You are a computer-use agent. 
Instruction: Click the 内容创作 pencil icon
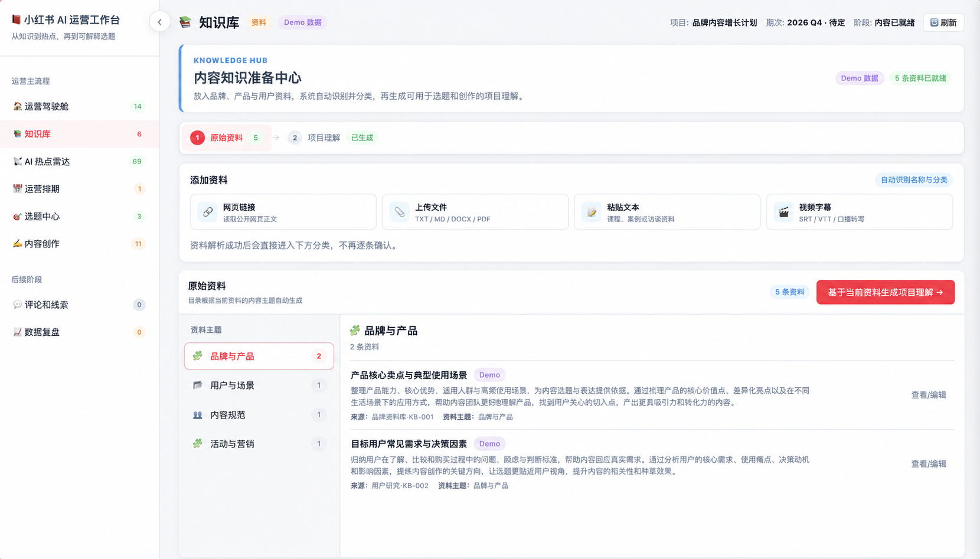click(x=17, y=244)
